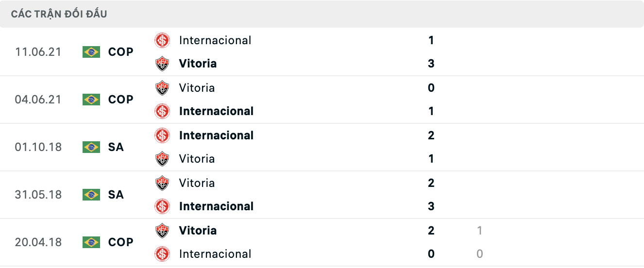Click Vitoria crest in 11.06.21 match
Screen dimensions: 644x268
click(162, 64)
